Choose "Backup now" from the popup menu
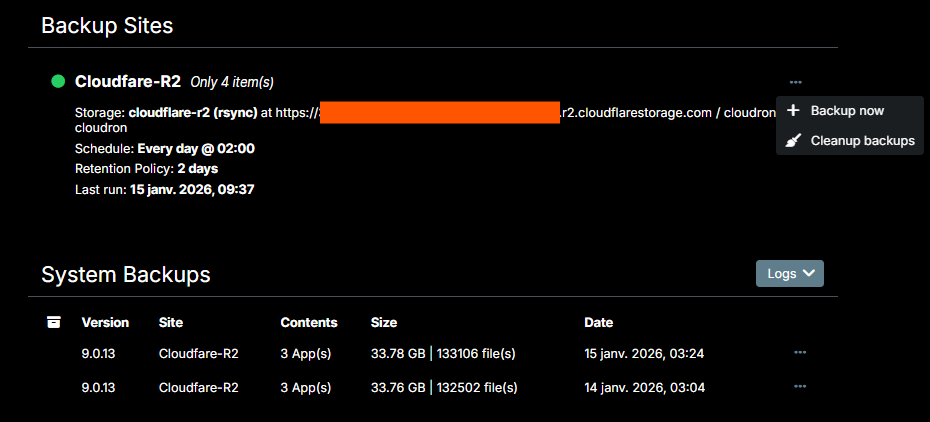The width and height of the screenshot is (930, 422). [x=847, y=111]
